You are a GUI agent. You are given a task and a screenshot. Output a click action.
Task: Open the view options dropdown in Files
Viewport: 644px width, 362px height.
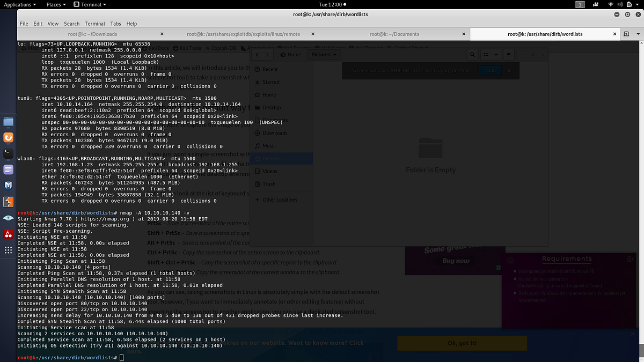(x=496, y=54)
